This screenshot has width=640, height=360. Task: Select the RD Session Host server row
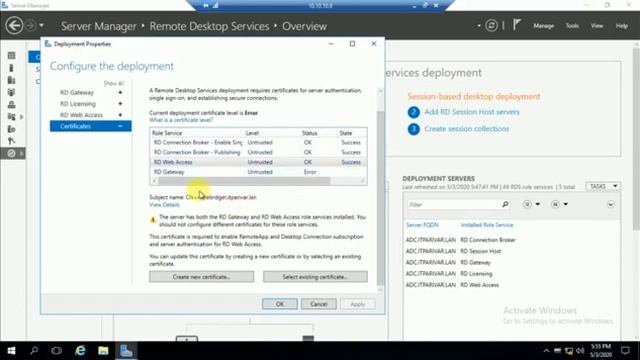(x=510, y=251)
